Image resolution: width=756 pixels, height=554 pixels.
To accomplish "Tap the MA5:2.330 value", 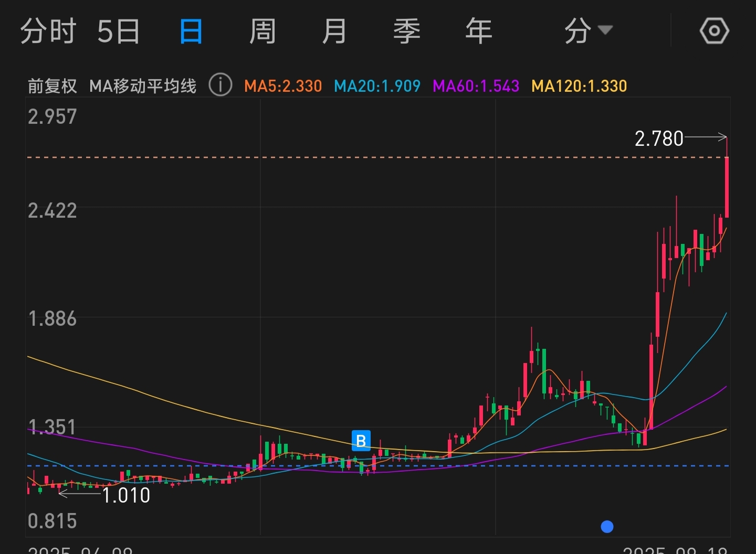I will (x=283, y=86).
